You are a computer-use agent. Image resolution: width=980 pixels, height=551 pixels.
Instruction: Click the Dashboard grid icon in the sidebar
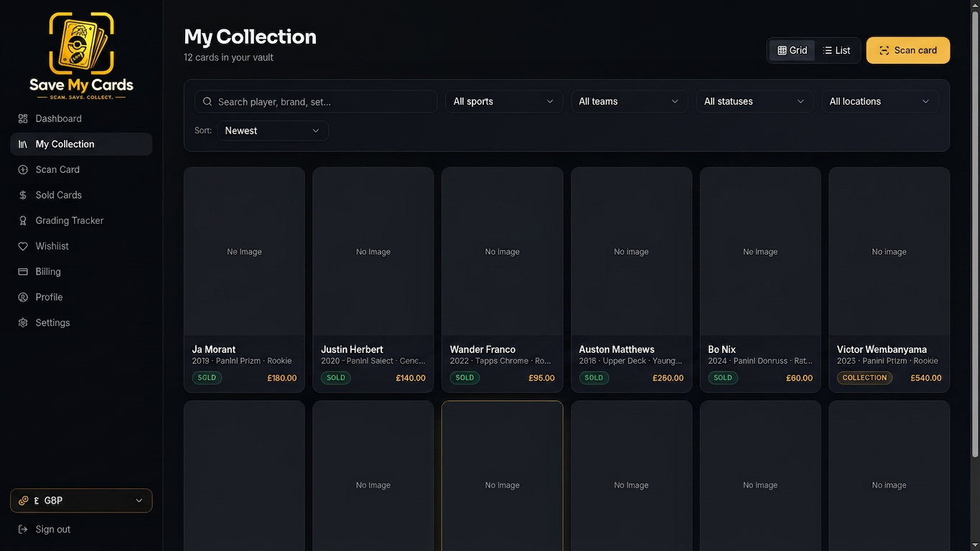pyautogui.click(x=23, y=118)
